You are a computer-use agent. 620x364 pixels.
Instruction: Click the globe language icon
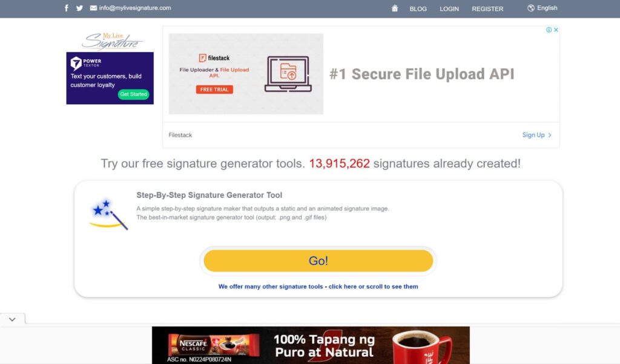[x=531, y=8]
